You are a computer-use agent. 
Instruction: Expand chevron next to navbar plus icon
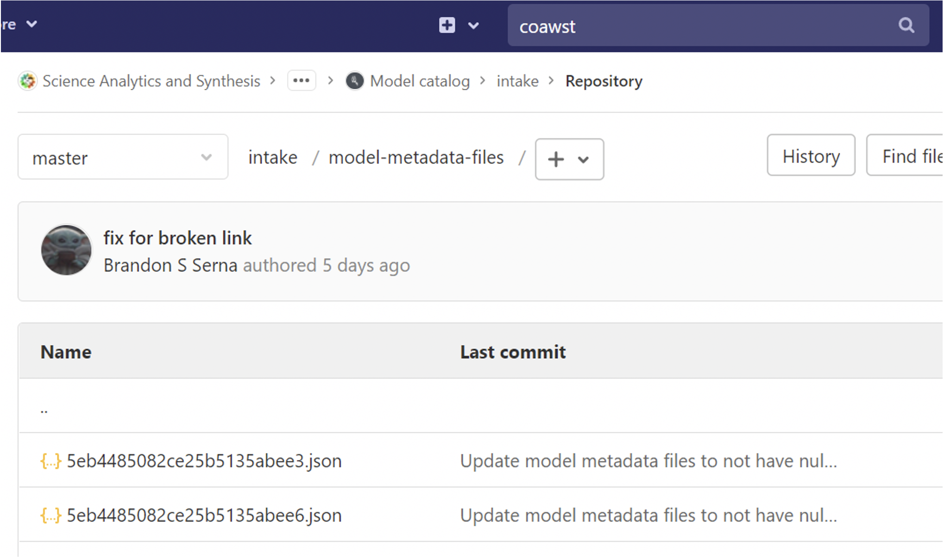click(x=473, y=26)
